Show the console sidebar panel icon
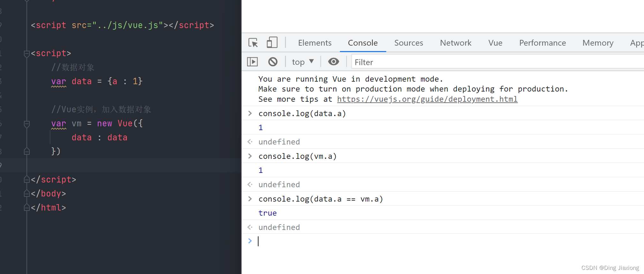The height and width of the screenshot is (274, 644). coord(252,62)
